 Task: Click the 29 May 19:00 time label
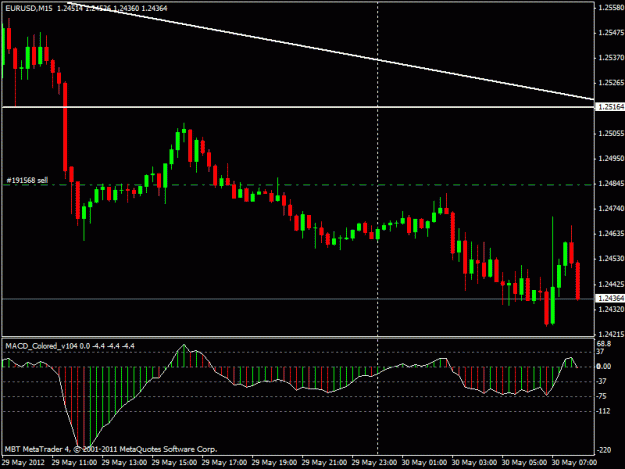(x=274, y=463)
